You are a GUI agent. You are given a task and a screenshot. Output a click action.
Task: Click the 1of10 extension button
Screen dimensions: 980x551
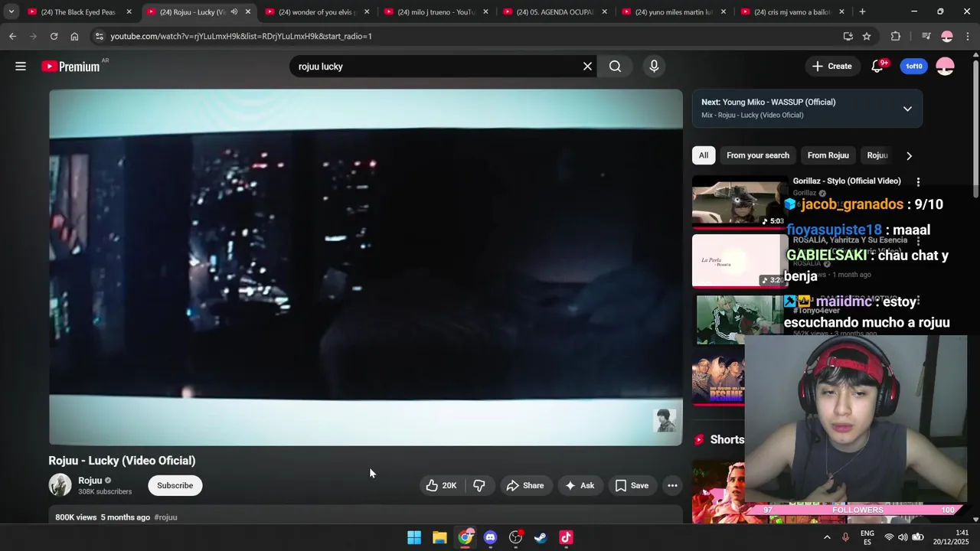914,67
